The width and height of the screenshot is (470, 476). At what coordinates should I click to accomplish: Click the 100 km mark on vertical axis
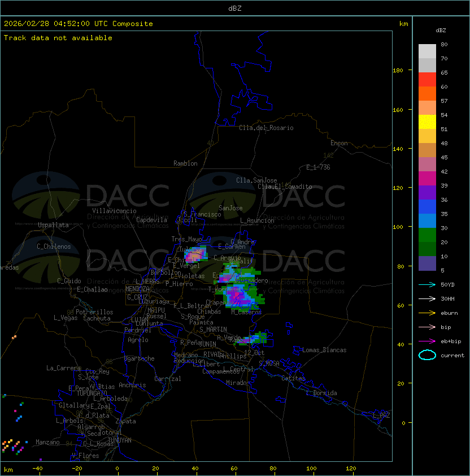tap(398, 227)
